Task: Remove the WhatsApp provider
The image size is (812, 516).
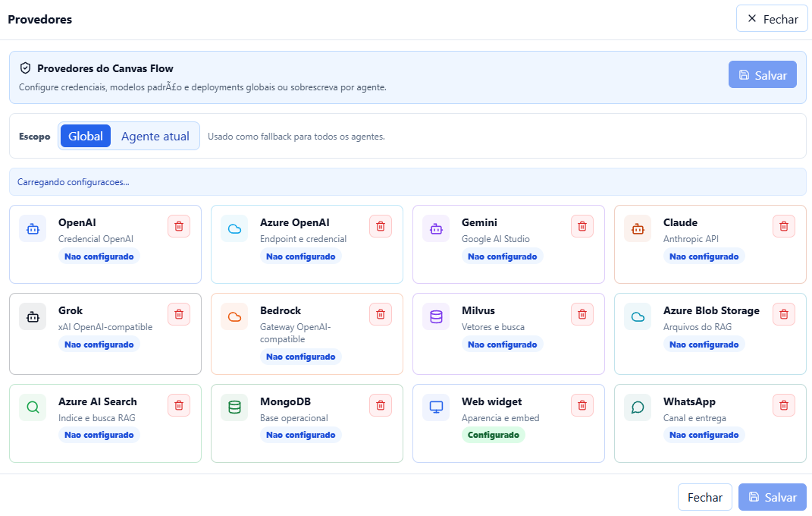Action: click(784, 406)
